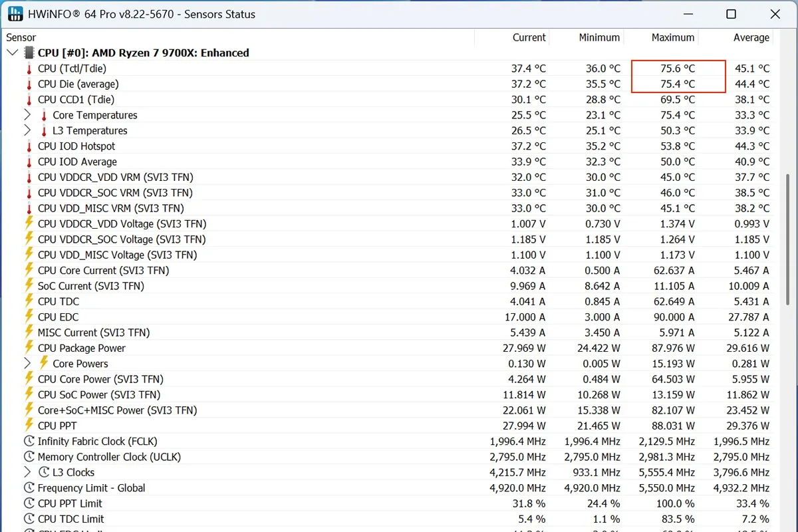Click the 933.1 MHz minimum value
The image size is (798, 532).
(x=596, y=472)
